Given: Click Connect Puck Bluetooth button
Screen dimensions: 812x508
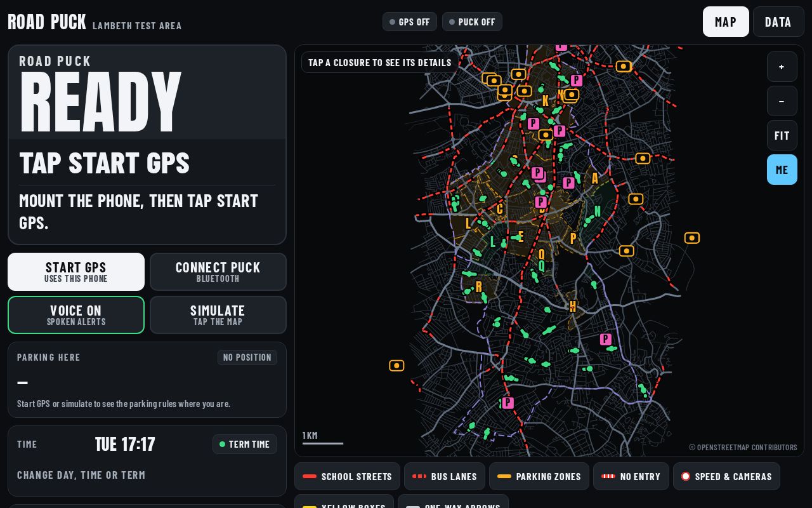Looking at the screenshot, I should [218, 272].
